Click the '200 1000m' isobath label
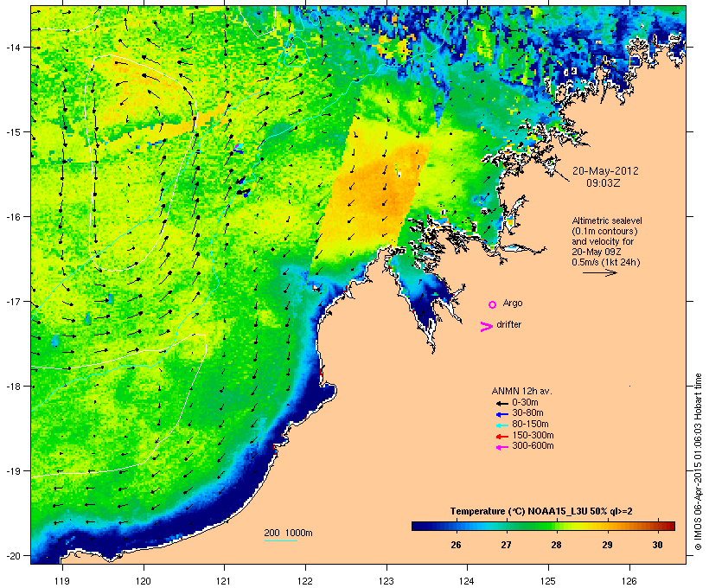 pyautogui.click(x=288, y=533)
